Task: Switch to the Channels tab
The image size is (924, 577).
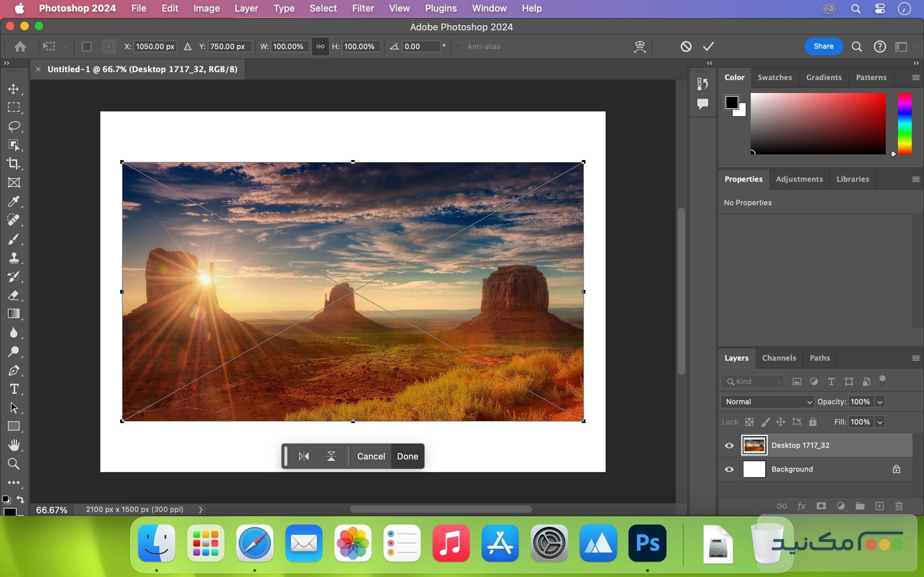Action: (x=779, y=358)
